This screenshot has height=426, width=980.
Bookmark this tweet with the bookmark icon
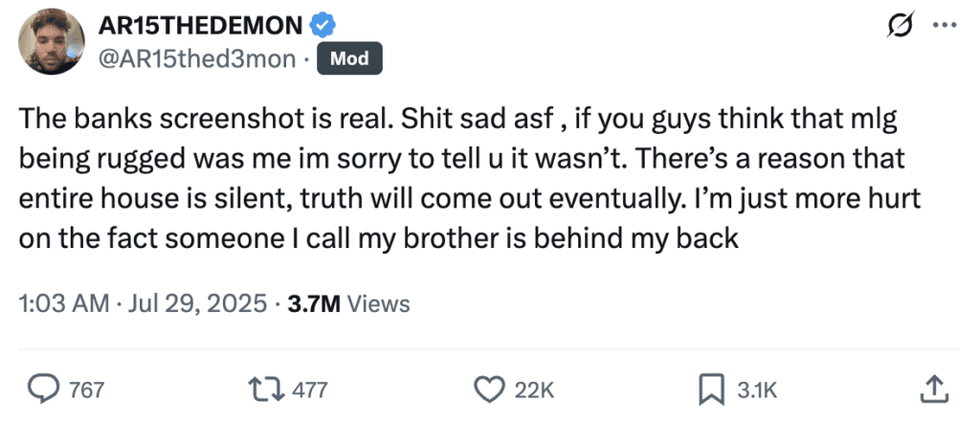pos(708,389)
